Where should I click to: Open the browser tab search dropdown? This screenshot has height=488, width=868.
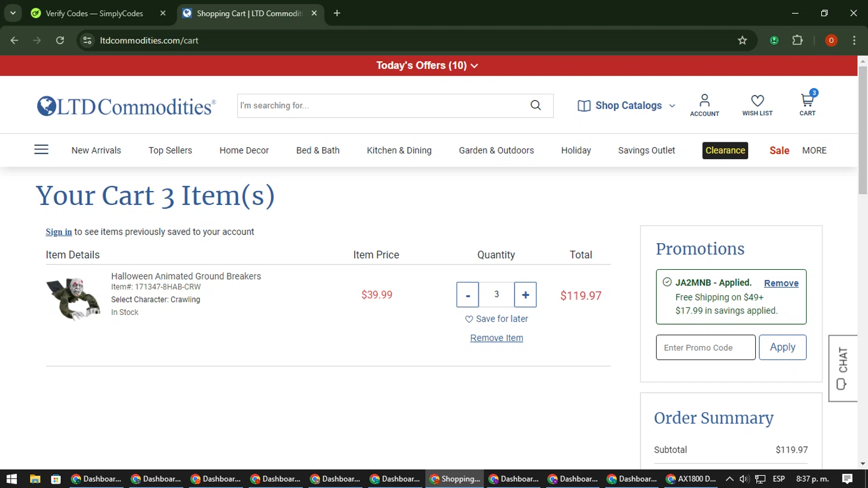pyautogui.click(x=13, y=13)
